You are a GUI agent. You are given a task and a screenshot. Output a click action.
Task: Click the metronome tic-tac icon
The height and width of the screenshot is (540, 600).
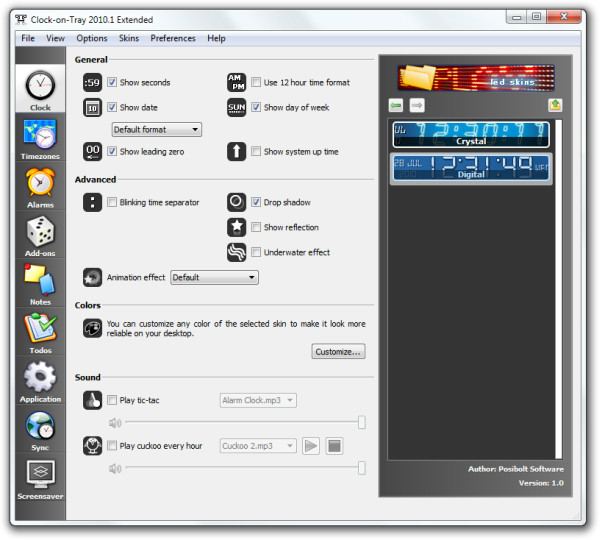(x=93, y=400)
